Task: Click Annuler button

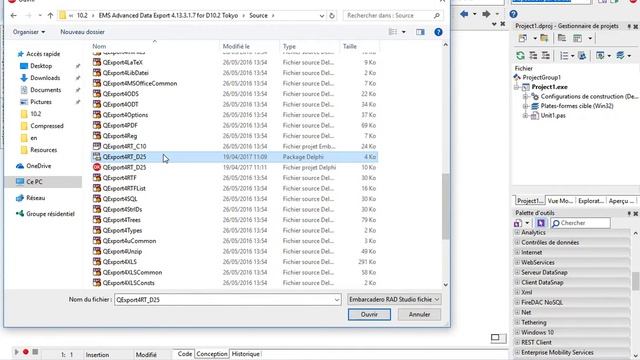Action: [x=419, y=314]
